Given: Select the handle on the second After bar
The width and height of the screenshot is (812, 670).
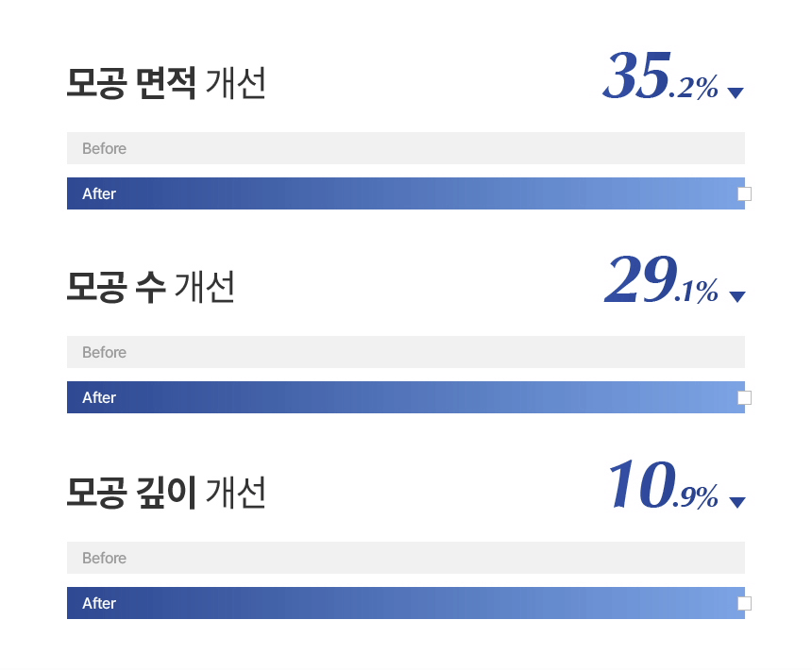Looking at the screenshot, I should point(745,398).
